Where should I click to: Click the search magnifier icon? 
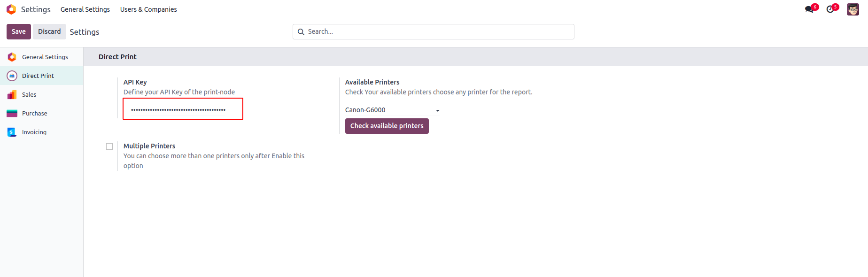301,32
